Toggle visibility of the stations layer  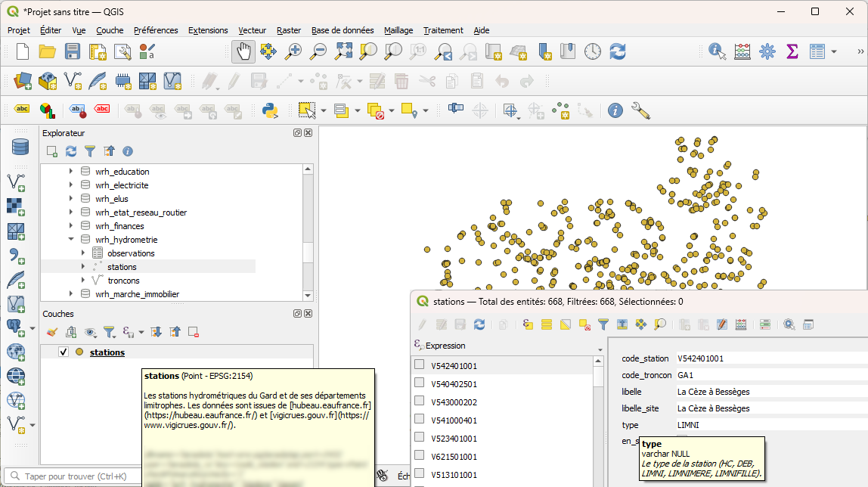(x=64, y=352)
